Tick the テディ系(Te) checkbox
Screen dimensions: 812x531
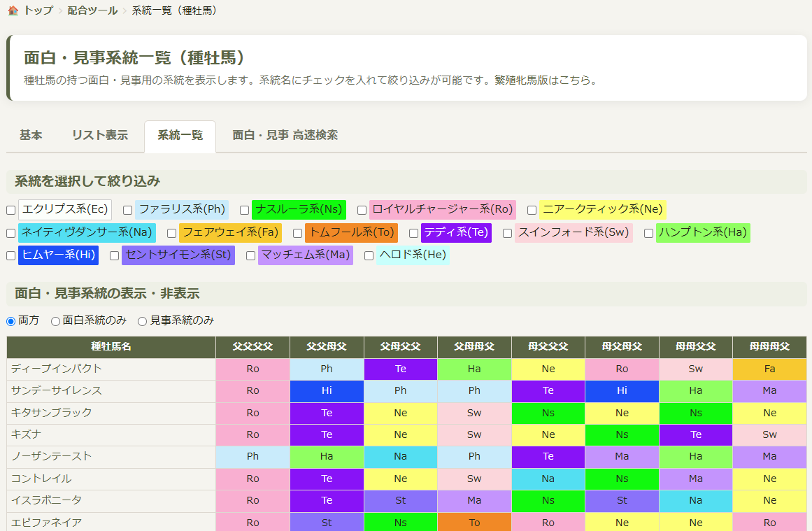coord(414,233)
